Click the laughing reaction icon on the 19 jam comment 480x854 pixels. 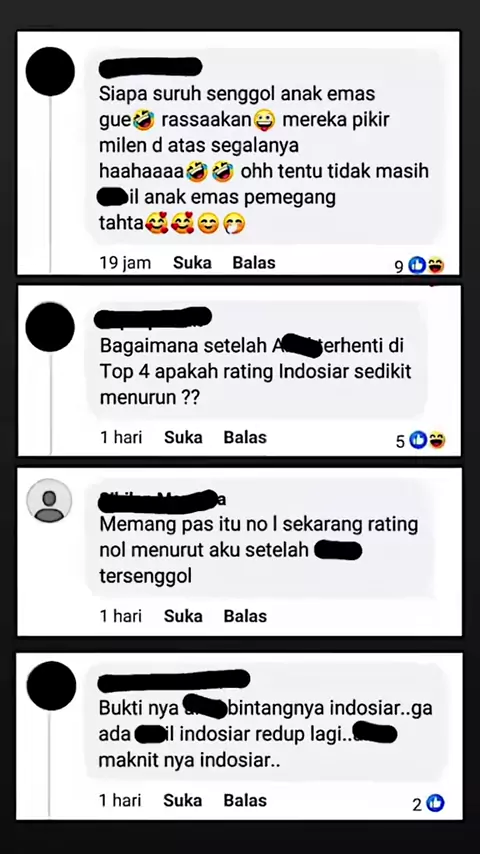click(435, 266)
